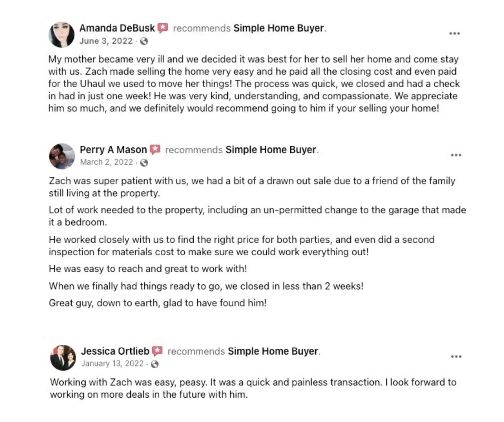Click recommendation badge beside Jessica Ortlieb

pos(157,351)
